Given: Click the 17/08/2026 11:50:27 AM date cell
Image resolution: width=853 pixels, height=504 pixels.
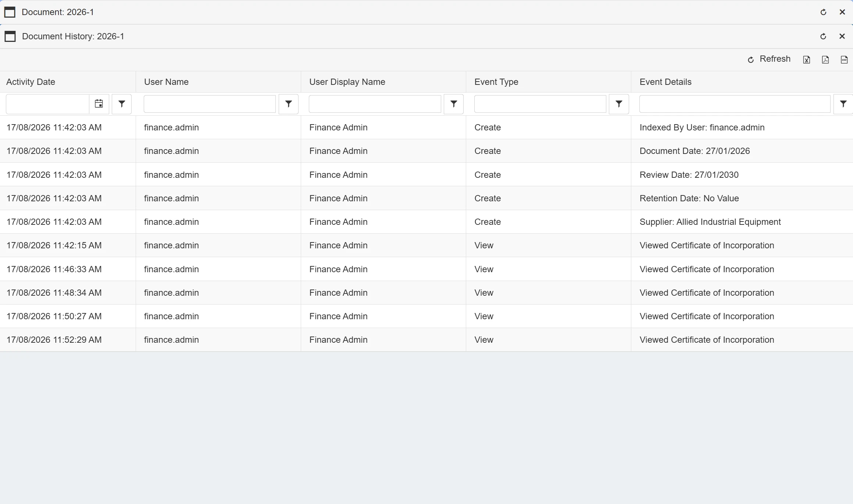Looking at the screenshot, I should click(68, 316).
